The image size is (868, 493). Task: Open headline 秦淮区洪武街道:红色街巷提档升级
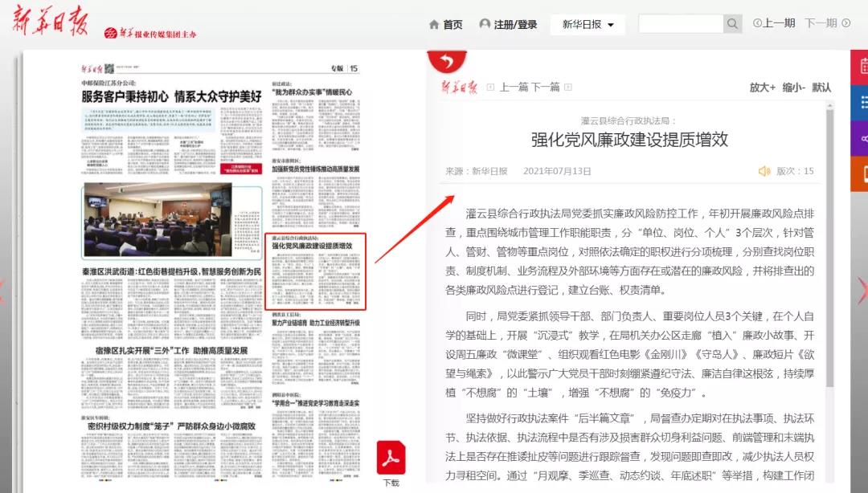pos(172,271)
